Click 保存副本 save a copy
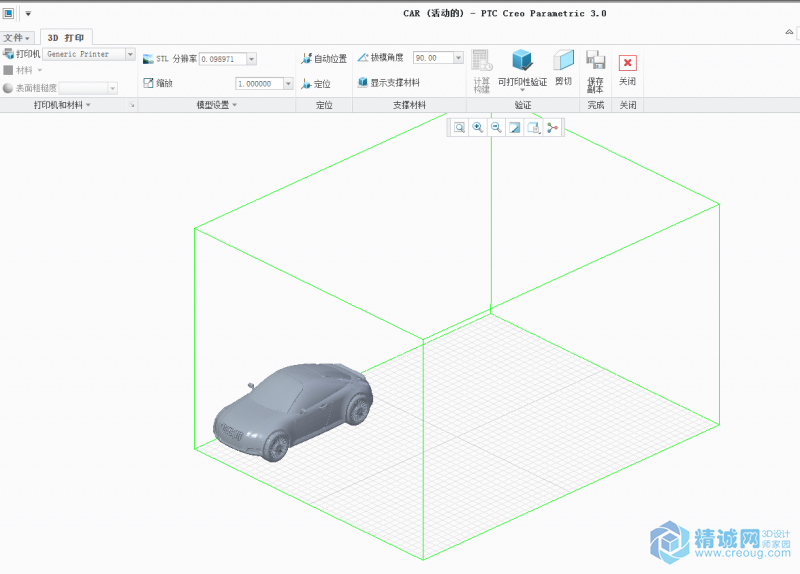800x574 pixels. click(x=595, y=71)
